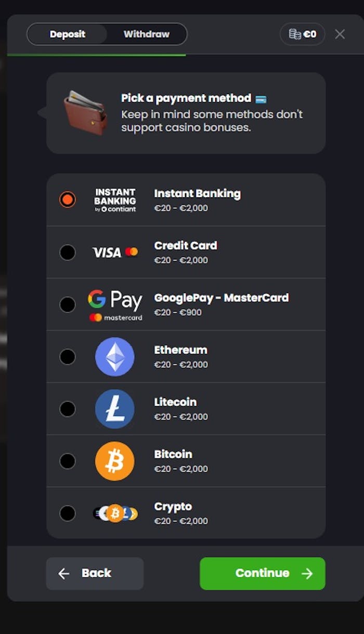The image size is (364, 634).
Task: Click the Litecoin logo
Action: [114, 409]
